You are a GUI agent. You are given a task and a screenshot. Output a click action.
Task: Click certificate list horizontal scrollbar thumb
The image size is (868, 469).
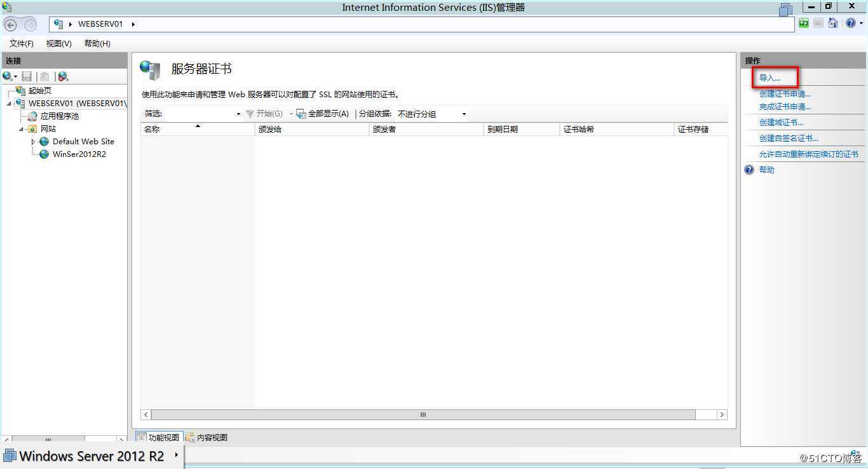(423, 414)
